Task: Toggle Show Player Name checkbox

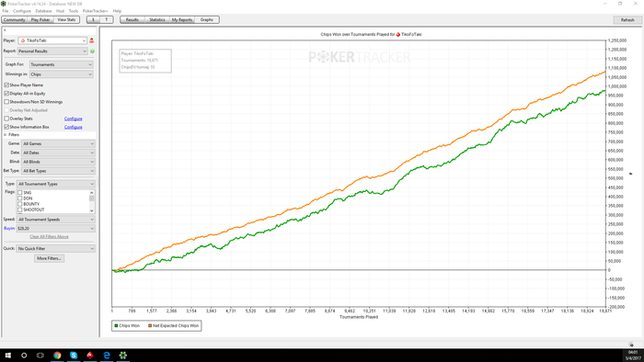Action: coord(6,85)
